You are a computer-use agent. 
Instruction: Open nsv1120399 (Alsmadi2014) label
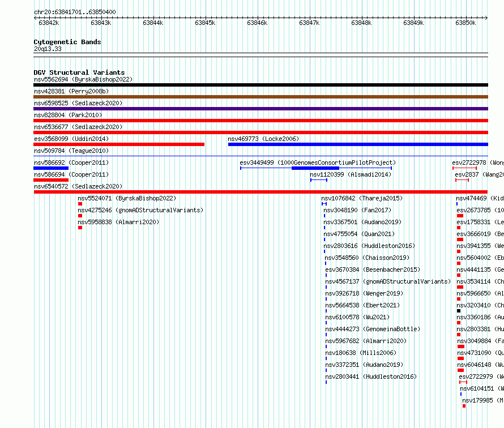point(351,174)
